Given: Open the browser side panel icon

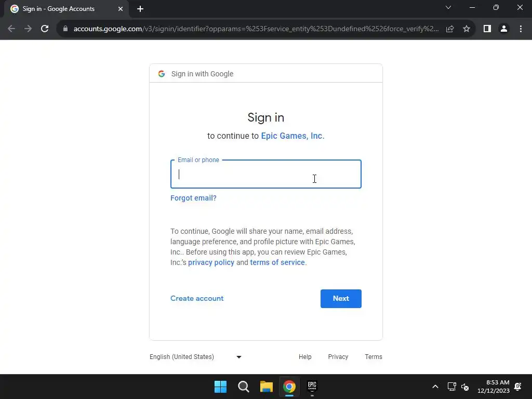Looking at the screenshot, I should click(487, 29).
